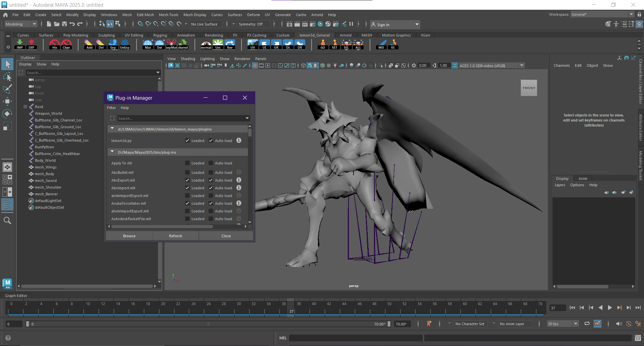This screenshot has width=644, height=346.
Task: Click the Paint selection tool
Action: tap(7, 89)
